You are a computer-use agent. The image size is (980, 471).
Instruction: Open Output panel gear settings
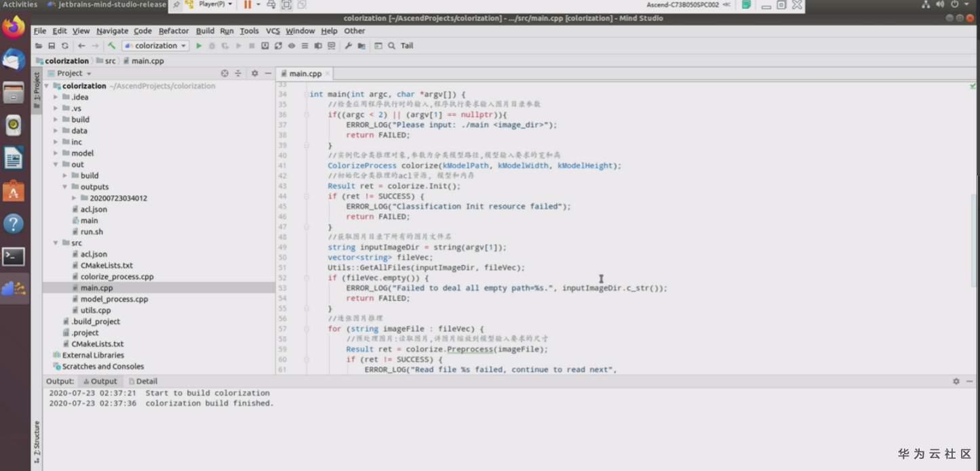coord(956,382)
